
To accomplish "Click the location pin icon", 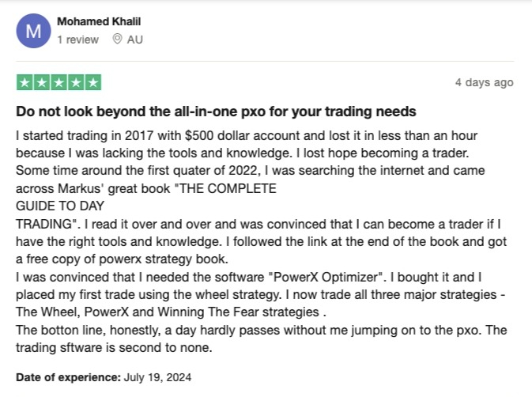I will coord(117,39).
